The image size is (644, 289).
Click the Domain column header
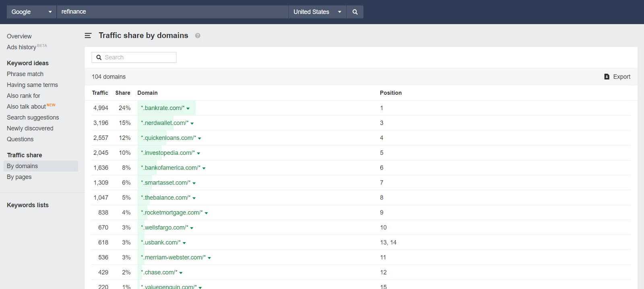(147, 93)
